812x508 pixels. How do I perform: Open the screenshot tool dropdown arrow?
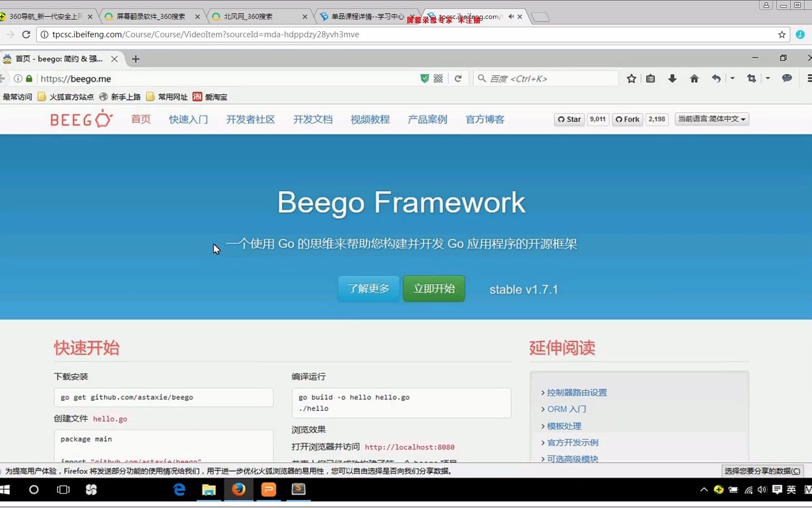click(x=767, y=79)
